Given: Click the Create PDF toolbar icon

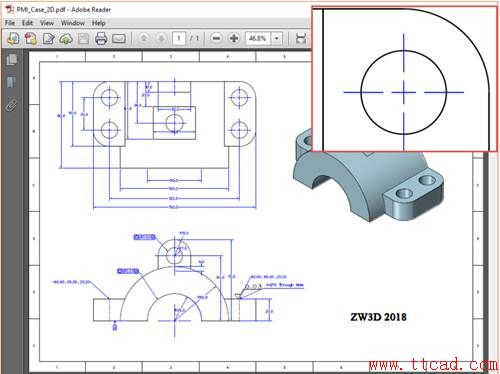Looking at the screenshot, I should 31,39.
